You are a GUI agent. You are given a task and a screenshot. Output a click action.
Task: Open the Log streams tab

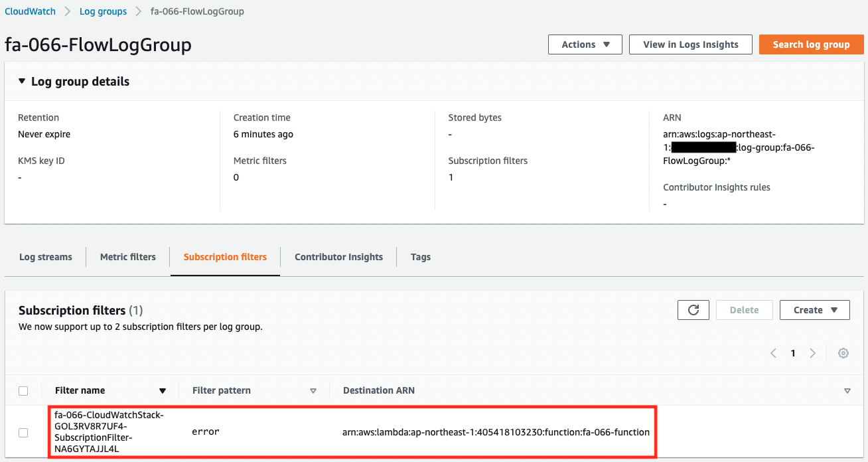[45, 257]
